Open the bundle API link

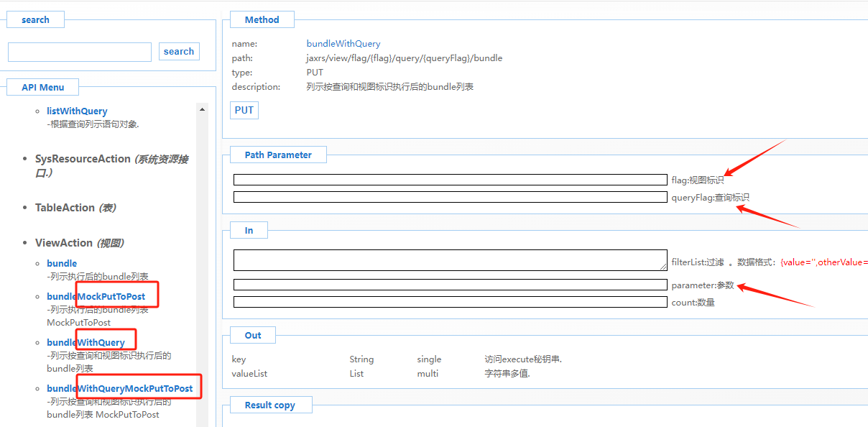coord(62,263)
